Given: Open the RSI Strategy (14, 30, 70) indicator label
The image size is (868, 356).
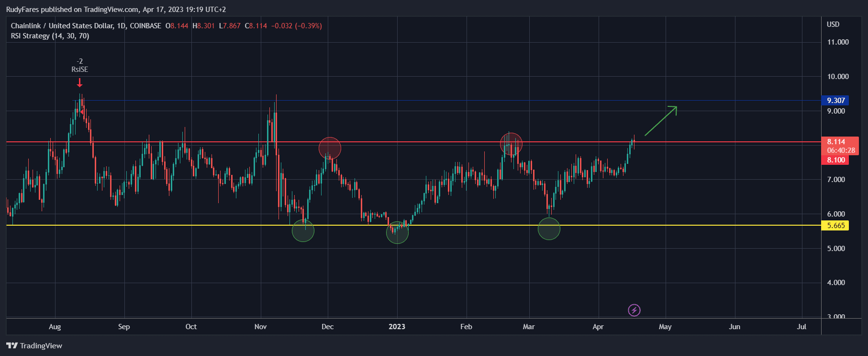Looking at the screenshot, I should [50, 36].
